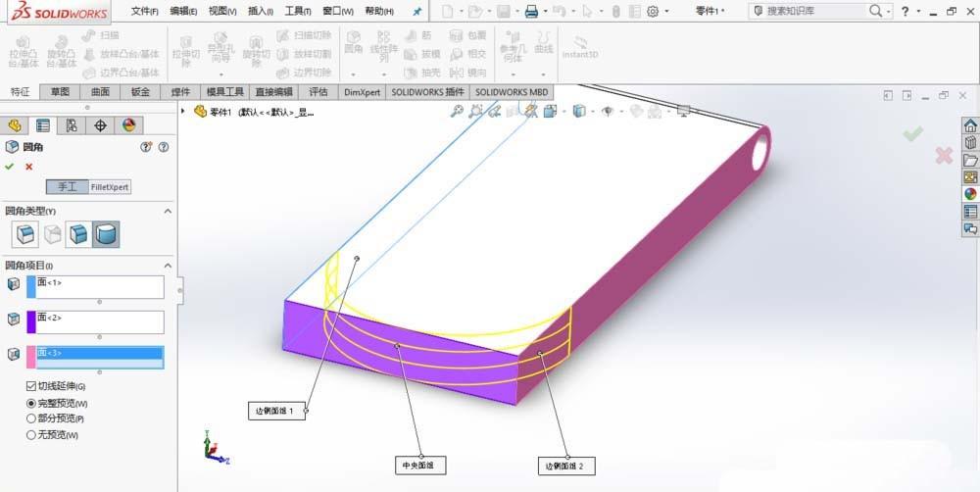Open the 工具 menu
The image size is (980, 492).
coord(298,11)
